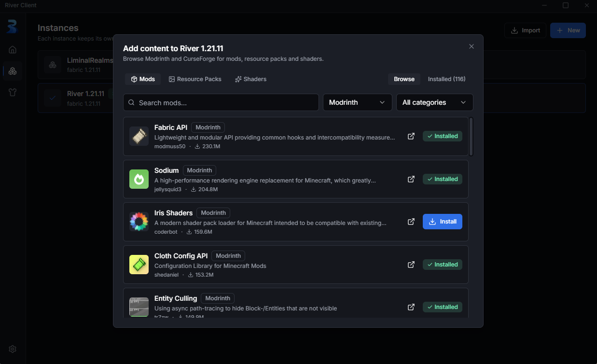Click the Instances page heading
This screenshot has width=597, height=364.
58,28
